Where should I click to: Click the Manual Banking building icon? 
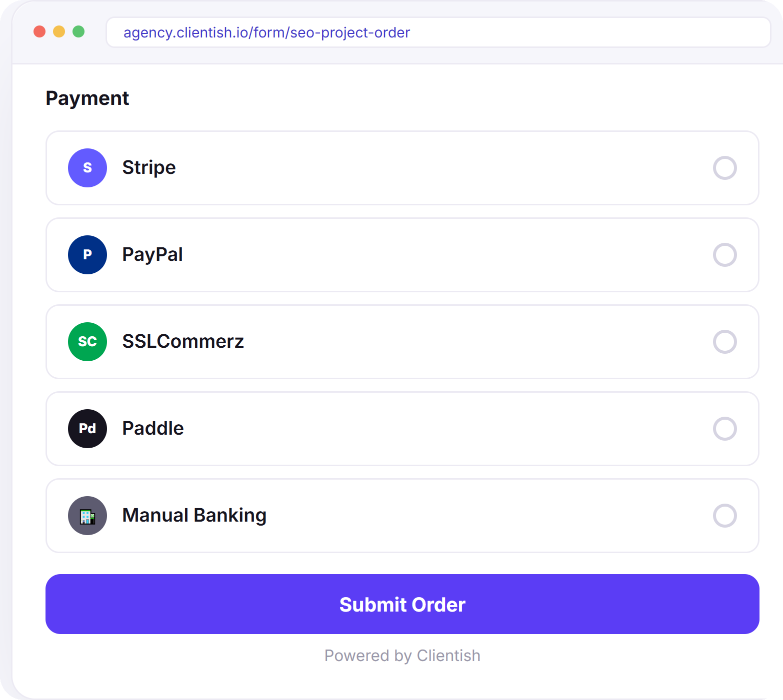(x=87, y=516)
